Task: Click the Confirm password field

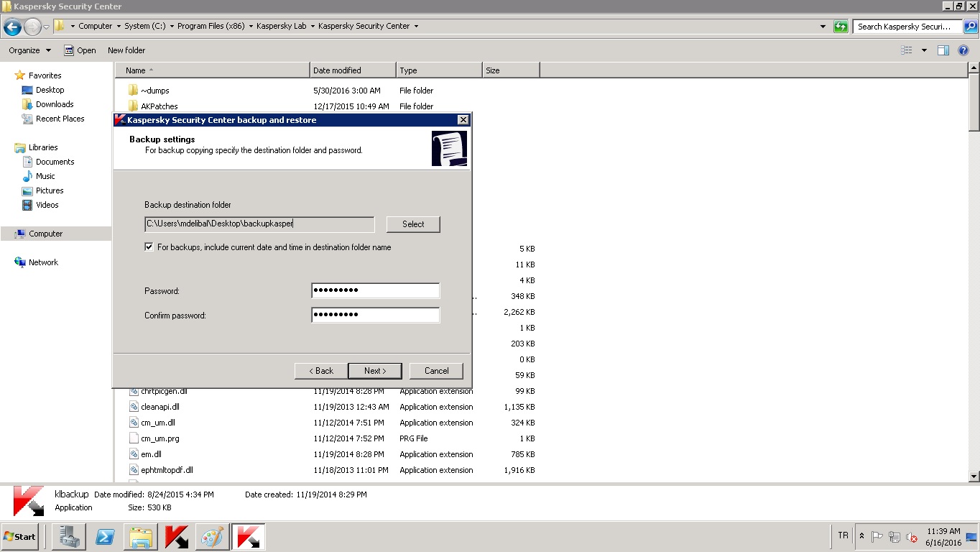Action: (375, 315)
